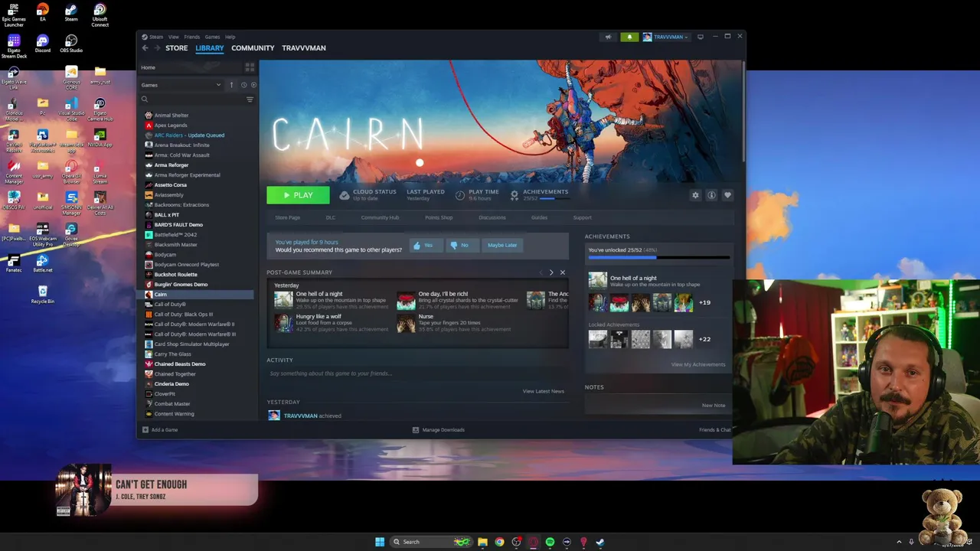Open File Explorer from the taskbar
Image resolution: width=980 pixels, height=551 pixels.
[482, 542]
